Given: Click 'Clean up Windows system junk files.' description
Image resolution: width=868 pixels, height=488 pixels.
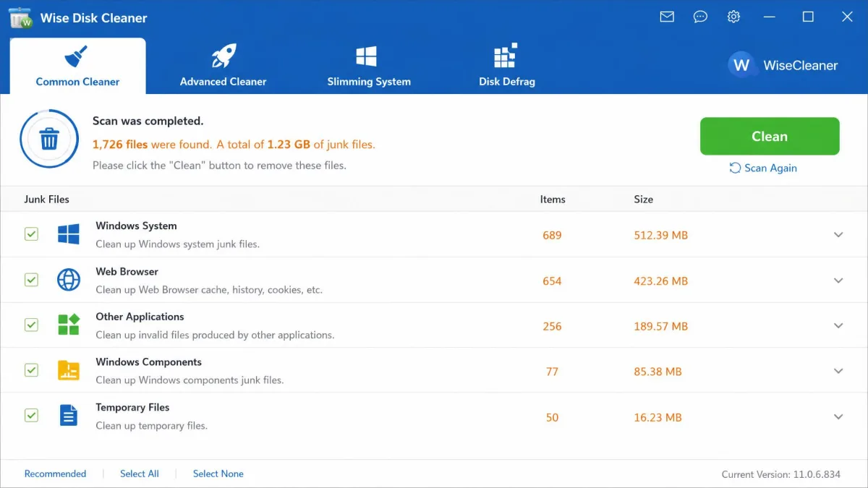Looking at the screenshot, I should [x=177, y=244].
